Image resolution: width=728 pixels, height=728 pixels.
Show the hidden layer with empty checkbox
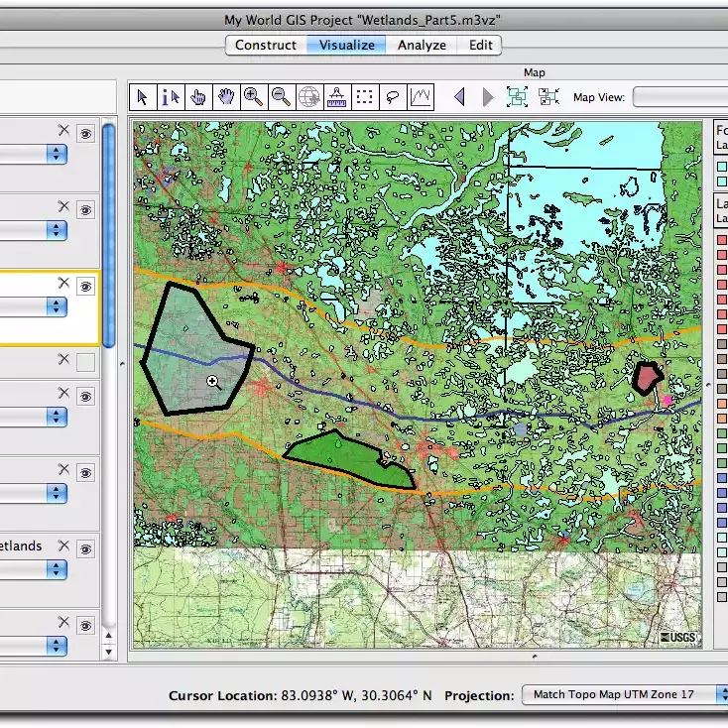point(86,362)
